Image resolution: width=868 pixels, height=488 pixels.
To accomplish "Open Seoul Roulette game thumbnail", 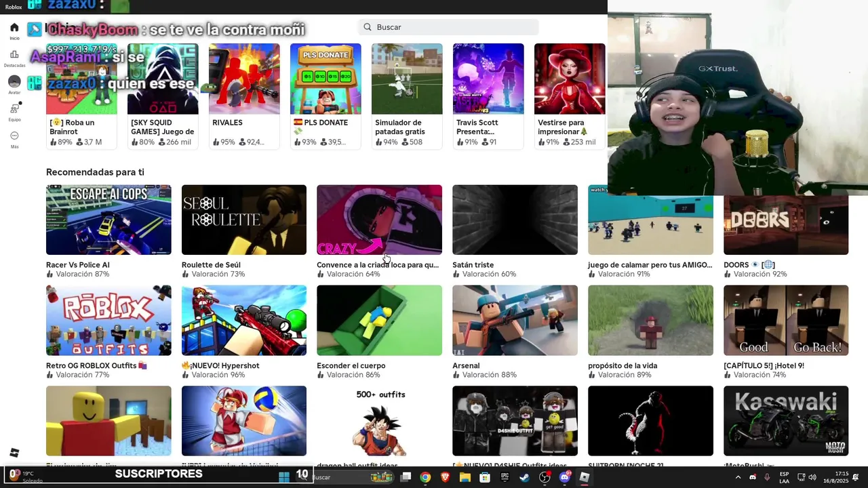I will (244, 220).
